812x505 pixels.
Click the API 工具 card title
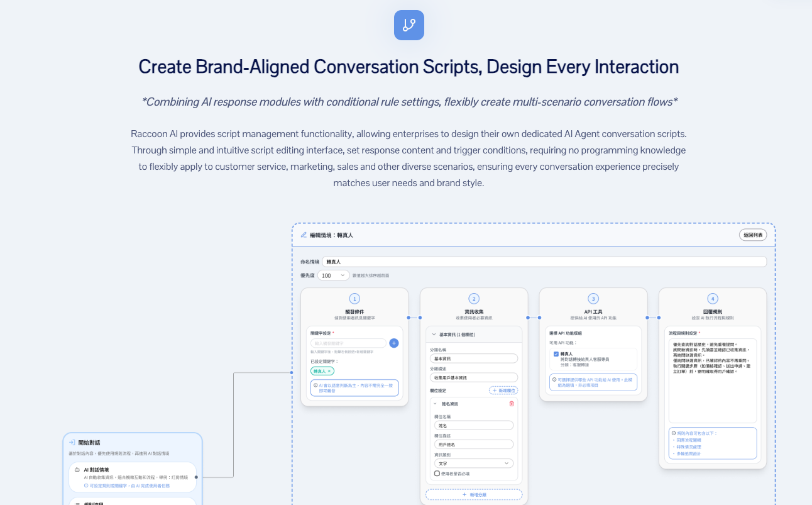pos(593,312)
